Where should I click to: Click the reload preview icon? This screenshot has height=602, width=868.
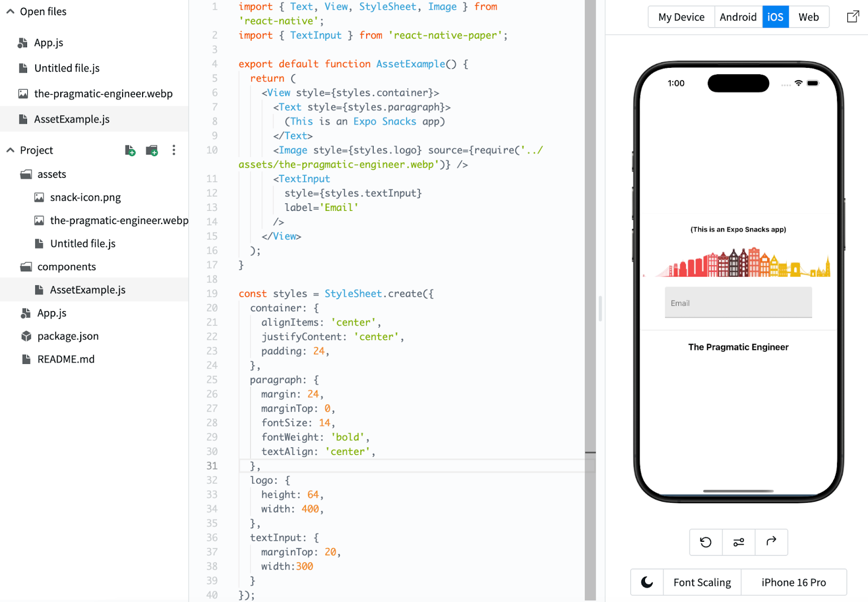[705, 542]
